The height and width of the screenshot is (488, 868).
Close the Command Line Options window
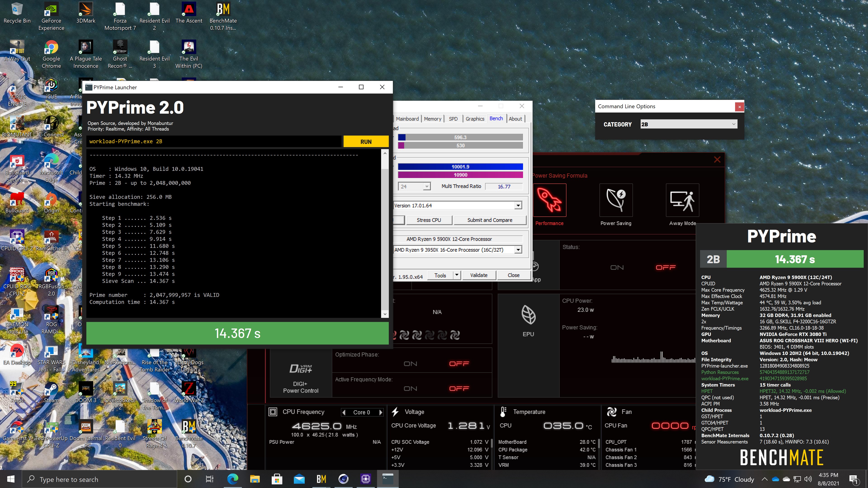pyautogui.click(x=740, y=107)
